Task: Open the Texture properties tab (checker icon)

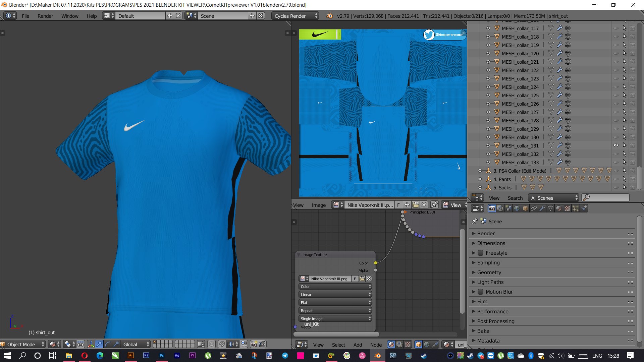Action: (x=567, y=208)
